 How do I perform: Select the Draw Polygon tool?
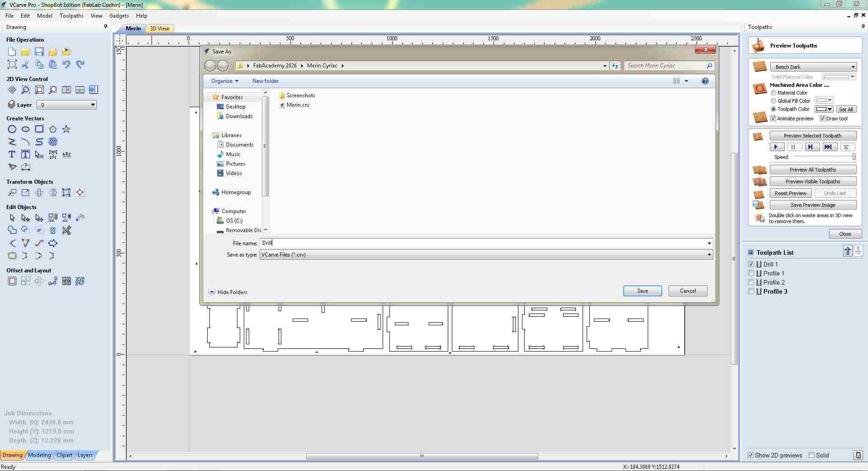pyautogui.click(x=53, y=129)
